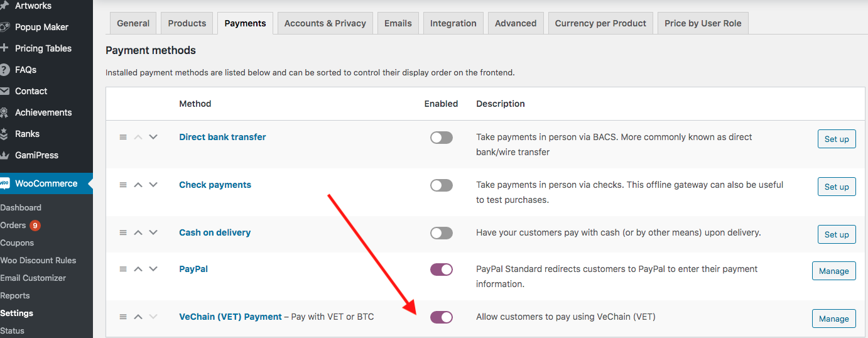
Task: Click the drag handle for Direct bank transfer
Action: (123, 137)
